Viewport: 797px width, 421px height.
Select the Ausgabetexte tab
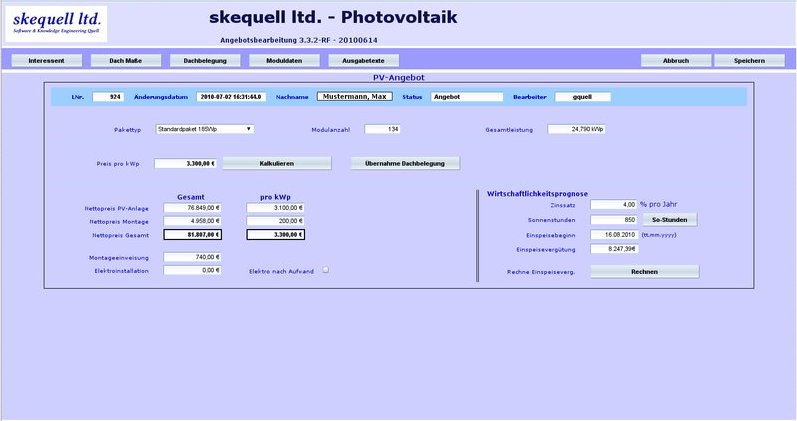coord(363,61)
